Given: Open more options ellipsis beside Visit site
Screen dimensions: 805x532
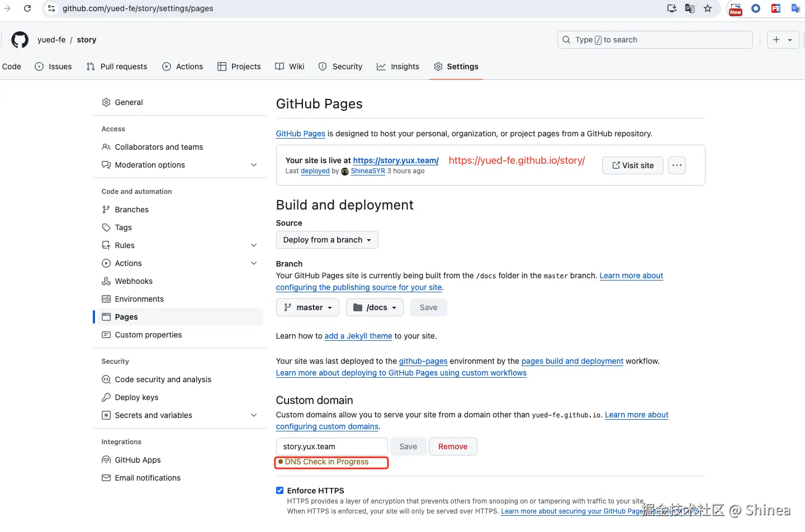Looking at the screenshot, I should click(x=677, y=165).
